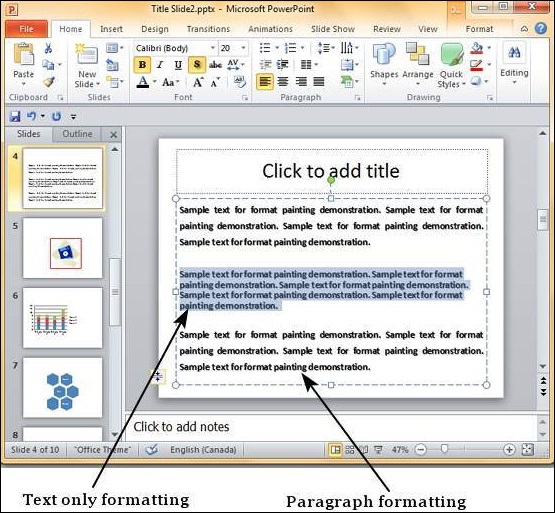Switch to the Outline pane tab

tap(77, 134)
